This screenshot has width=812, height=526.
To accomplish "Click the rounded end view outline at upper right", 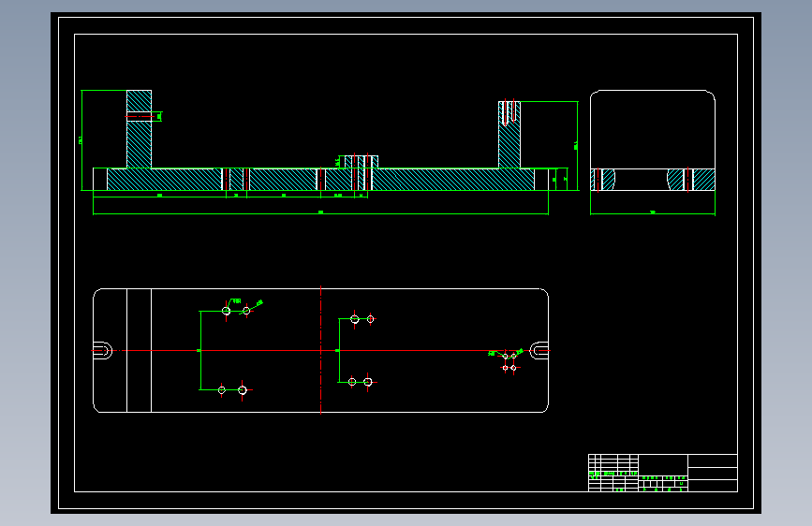I will (x=653, y=140).
